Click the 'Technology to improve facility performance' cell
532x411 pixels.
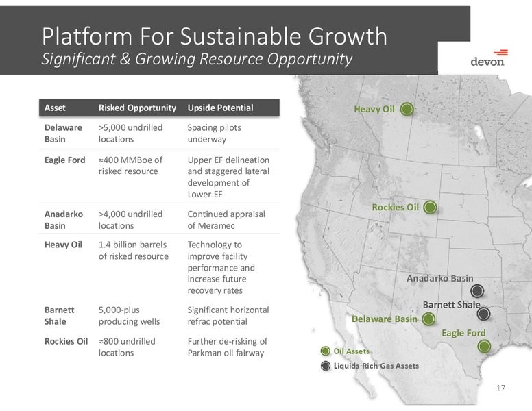tap(221, 268)
